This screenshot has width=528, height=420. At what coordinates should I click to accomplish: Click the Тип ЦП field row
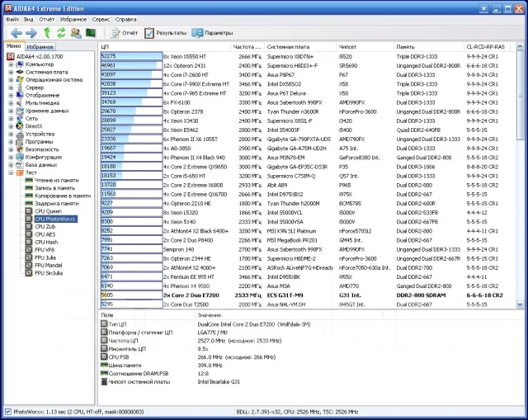(205, 324)
